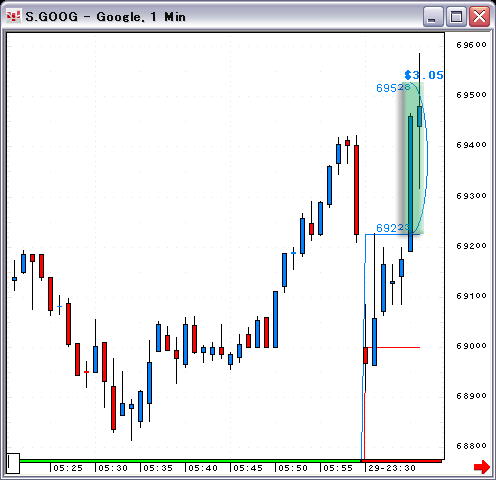This screenshot has width=496, height=480.
Task: Click the $3.05 profit label
Action: [424, 75]
